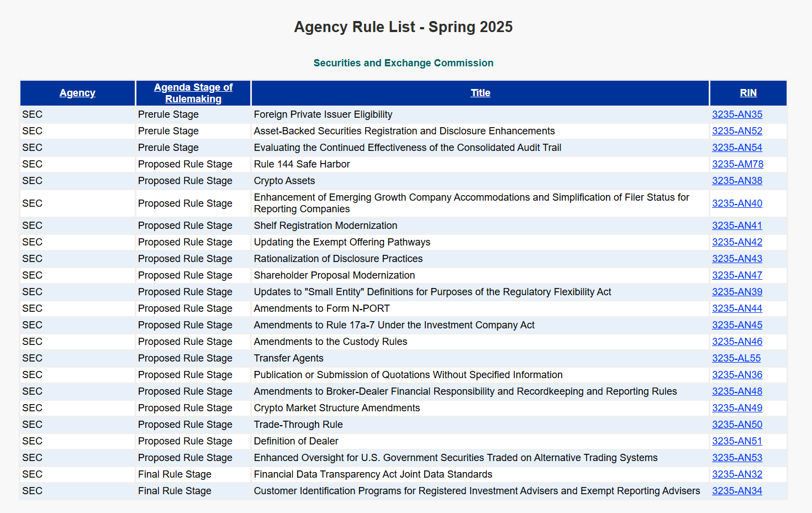812x513 pixels.
Task: Select 'Foreign Private Issuer Eligibility' title text
Action: [x=323, y=114]
